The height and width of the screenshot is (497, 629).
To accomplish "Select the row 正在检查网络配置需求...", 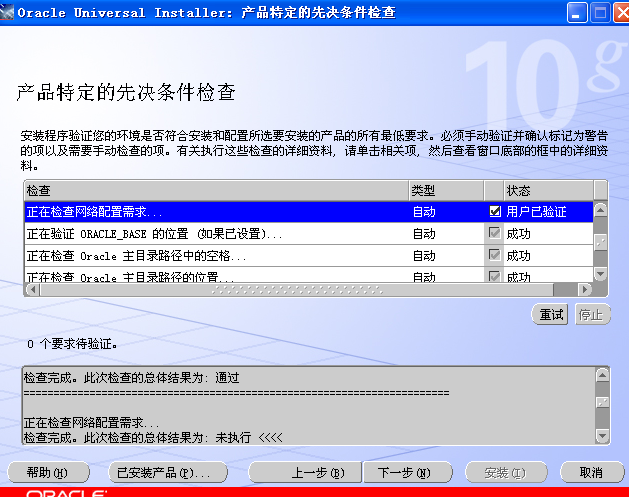I will tap(308, 211).
